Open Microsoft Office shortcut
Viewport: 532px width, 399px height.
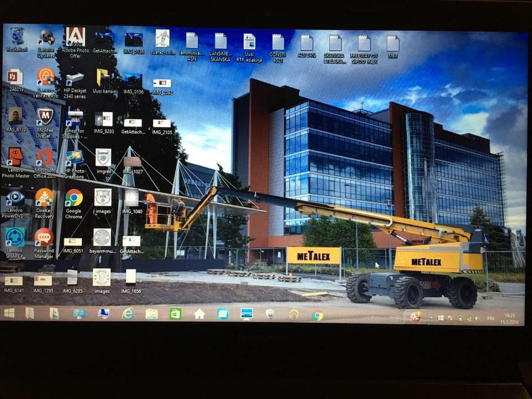tap(45, 163)
